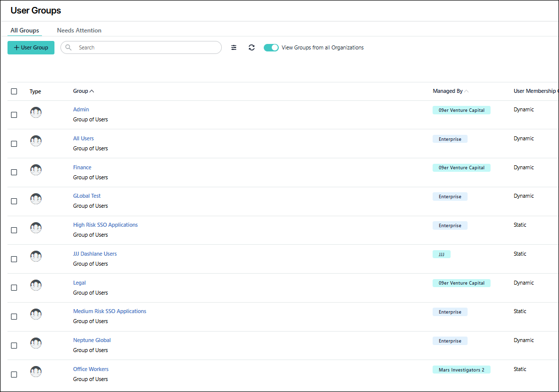The height and width of the screenshot is (392, 559).
Task: Check the All Users row checkbox
Action: (x=14, y=144)
